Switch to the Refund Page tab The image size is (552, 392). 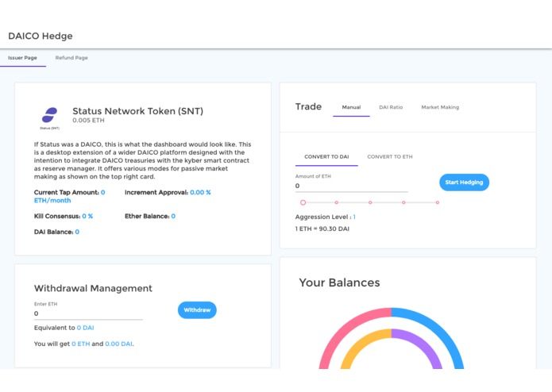tap(71, 58)
